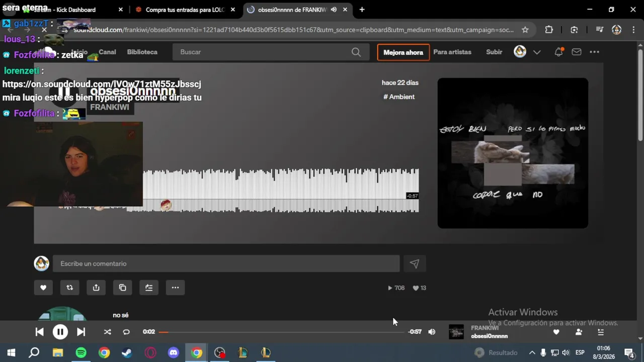Open File Explorer from the taskbar
Viewport: 644px width, 362px height.
click(58, 352)
